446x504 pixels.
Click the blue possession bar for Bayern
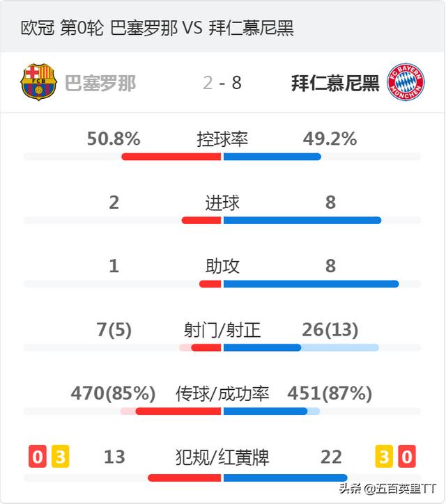tap(272, 157)
